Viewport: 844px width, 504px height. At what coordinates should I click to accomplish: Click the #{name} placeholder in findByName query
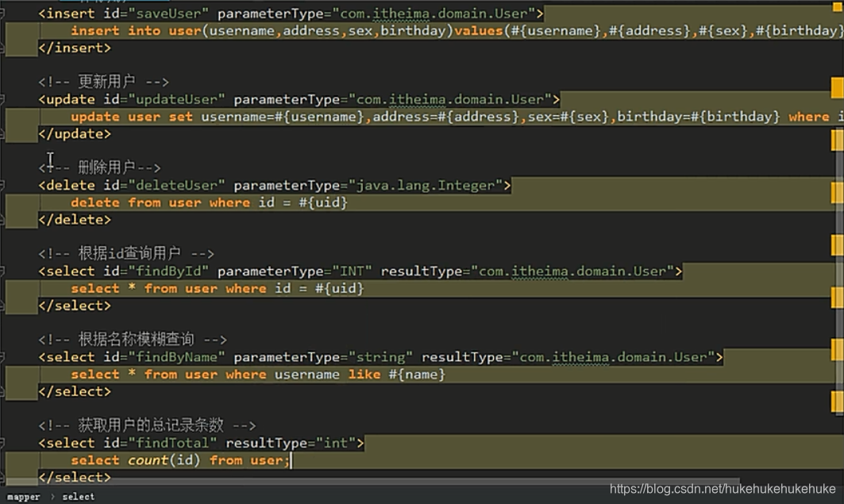click(x=417, y=375)
